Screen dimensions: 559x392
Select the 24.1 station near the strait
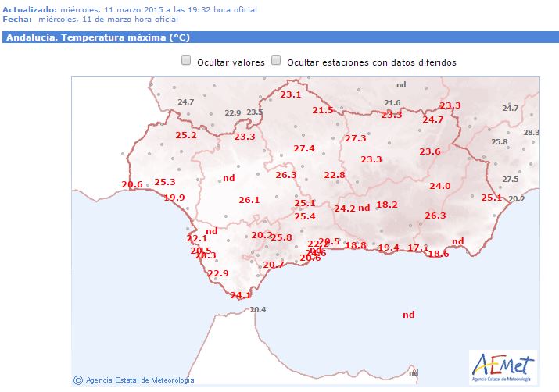pyautogui.click(x=241, y=295)
